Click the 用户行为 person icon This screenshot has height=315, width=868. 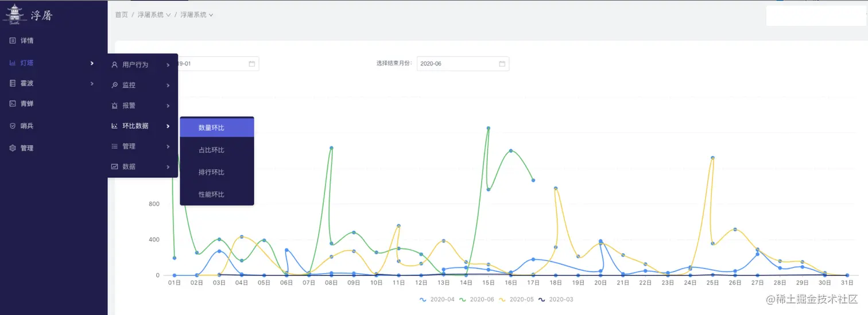[115, 65]
